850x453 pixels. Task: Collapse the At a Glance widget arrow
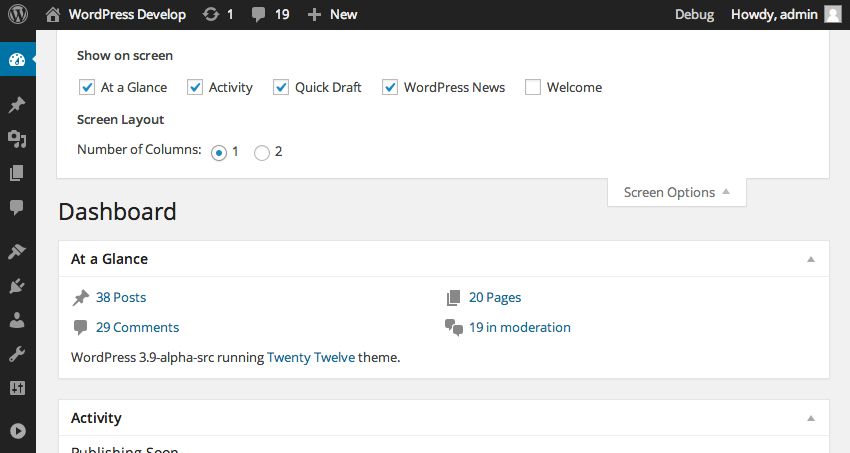[811, 259]
